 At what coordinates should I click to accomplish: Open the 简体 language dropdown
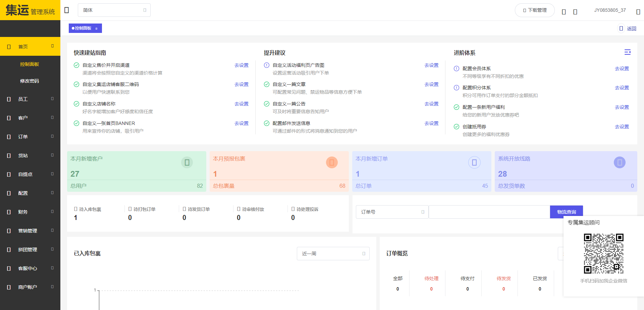point(114,10)
